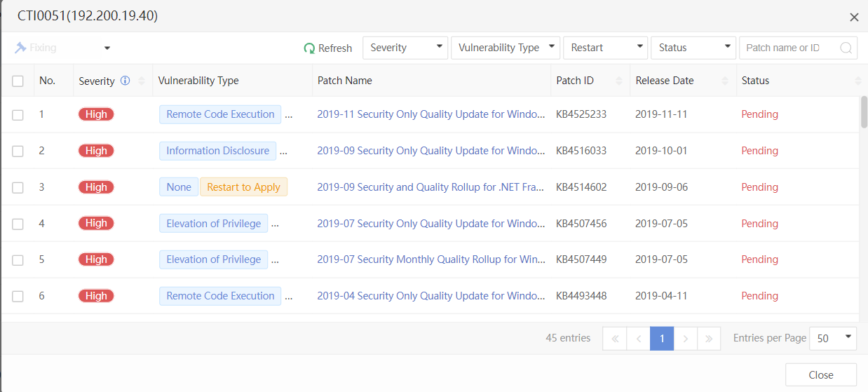This screenshot has height=392, width=868.
Task: Sort by Release Date column arrows
Action: click(x=725, y=81)
